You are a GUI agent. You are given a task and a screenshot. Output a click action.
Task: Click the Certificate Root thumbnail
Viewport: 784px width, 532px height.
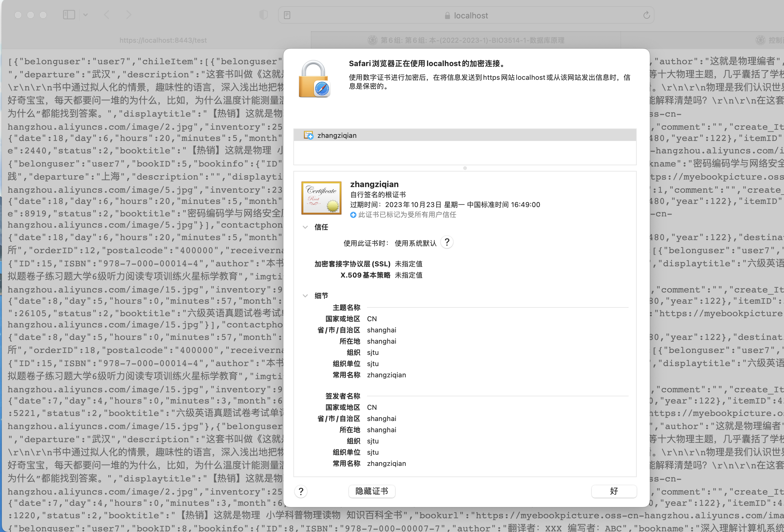(x=321, y=198)
